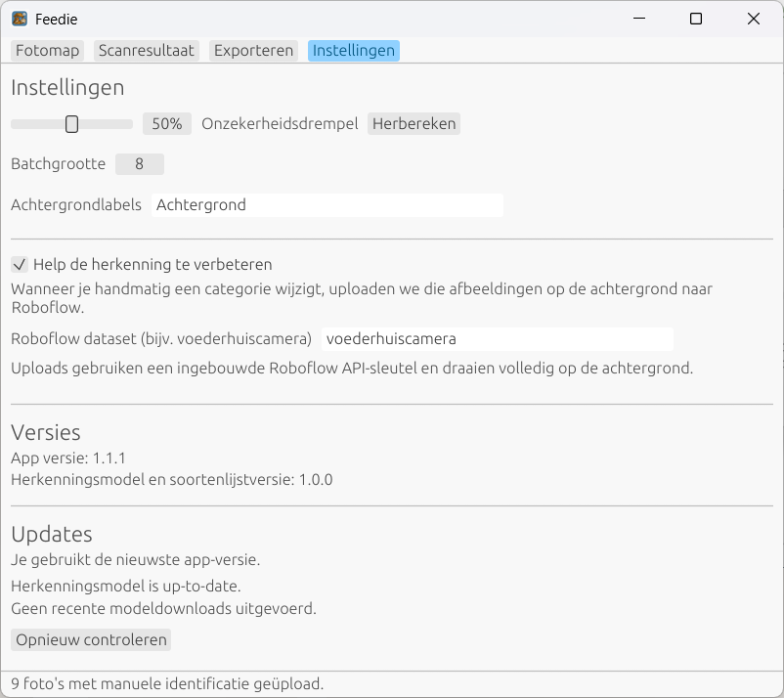Click the Roboflow dataset input field

pos(497,339)
